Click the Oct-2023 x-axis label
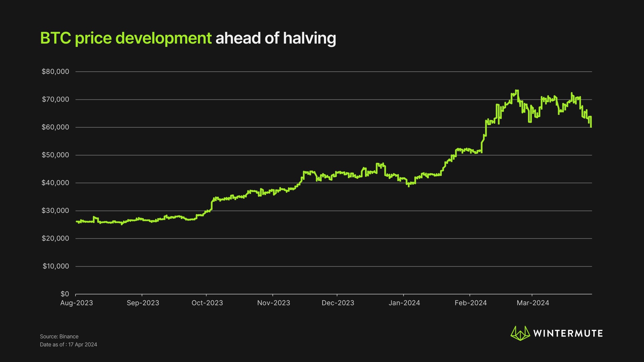The image size is (644, 362). pos(207,303)
